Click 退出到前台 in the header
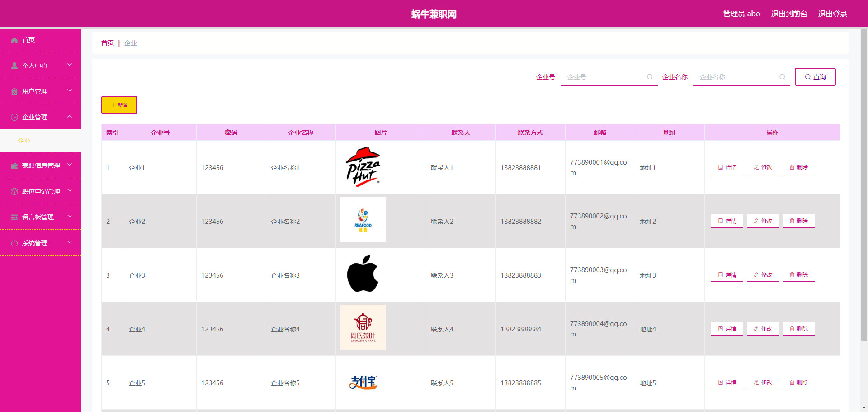This screenshot has width=868, height=412. (x=789, y=14)
